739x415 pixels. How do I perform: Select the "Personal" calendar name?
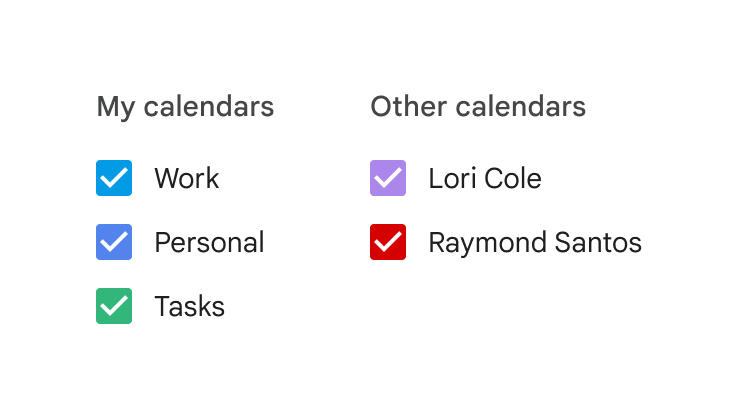click(x=209, y=243)
